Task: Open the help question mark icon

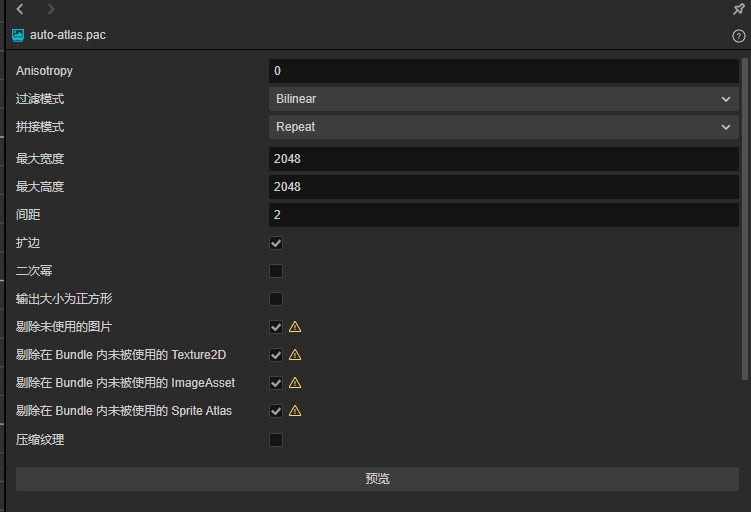Action: [739, 36]
